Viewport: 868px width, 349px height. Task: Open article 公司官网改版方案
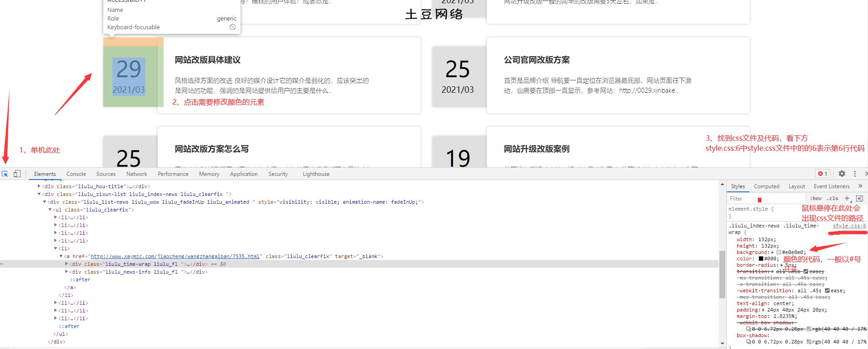[537, 60]
